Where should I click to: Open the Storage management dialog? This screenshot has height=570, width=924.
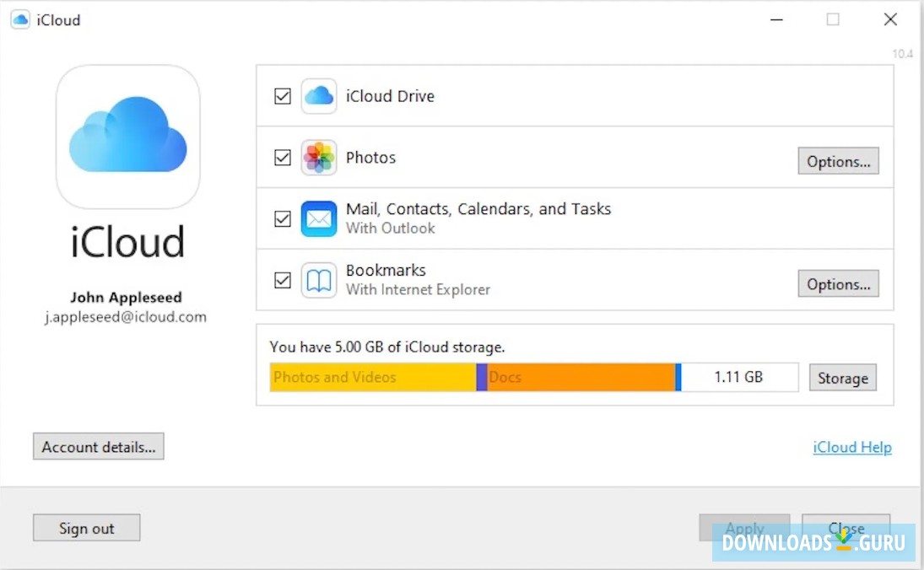coord(842,378)
